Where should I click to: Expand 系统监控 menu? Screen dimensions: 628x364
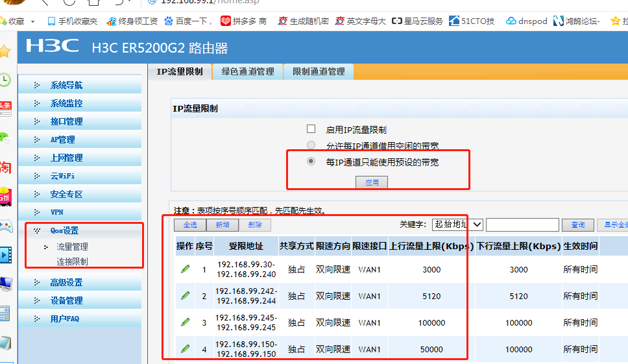[x=80, y=103]
